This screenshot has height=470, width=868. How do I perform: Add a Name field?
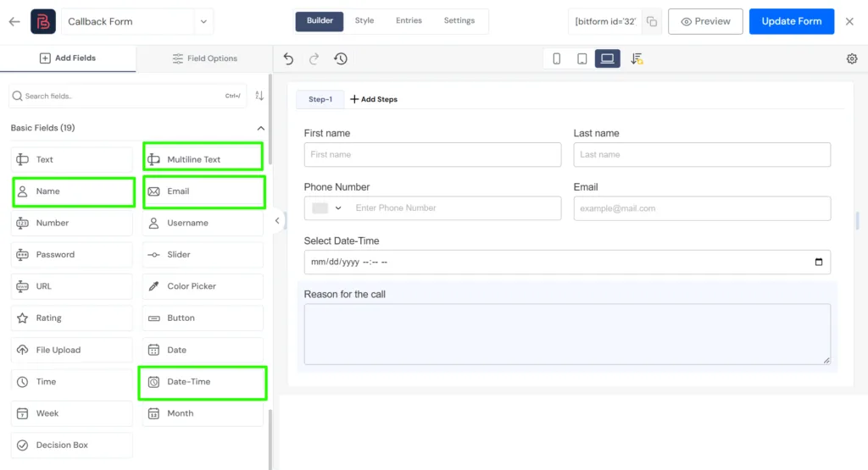74,191
